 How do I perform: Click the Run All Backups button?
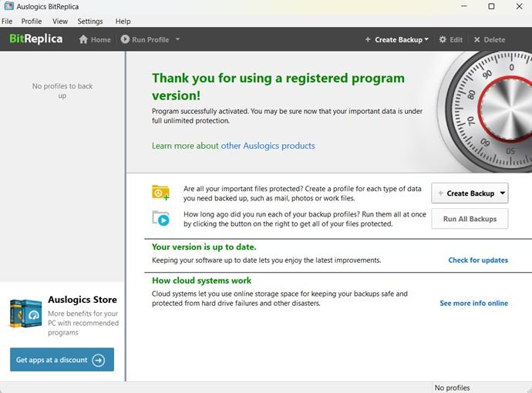coord(470,219)
